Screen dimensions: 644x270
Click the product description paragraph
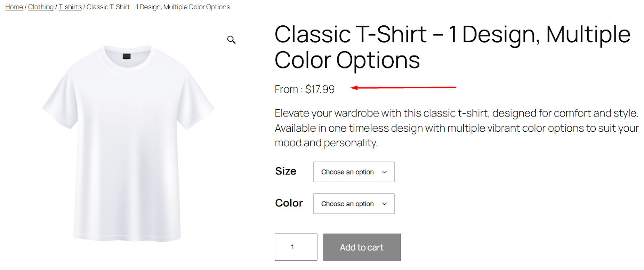pyautogui.click(x=456, y=128)
